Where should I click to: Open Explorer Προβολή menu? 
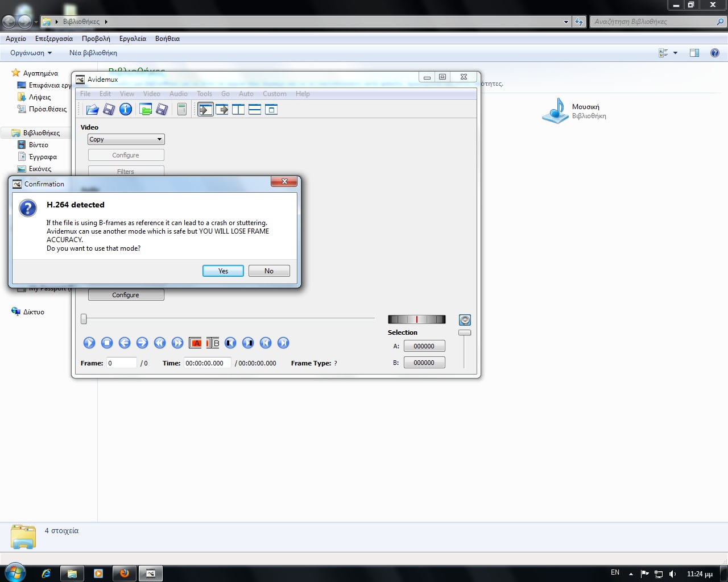[x=96, y=39]
